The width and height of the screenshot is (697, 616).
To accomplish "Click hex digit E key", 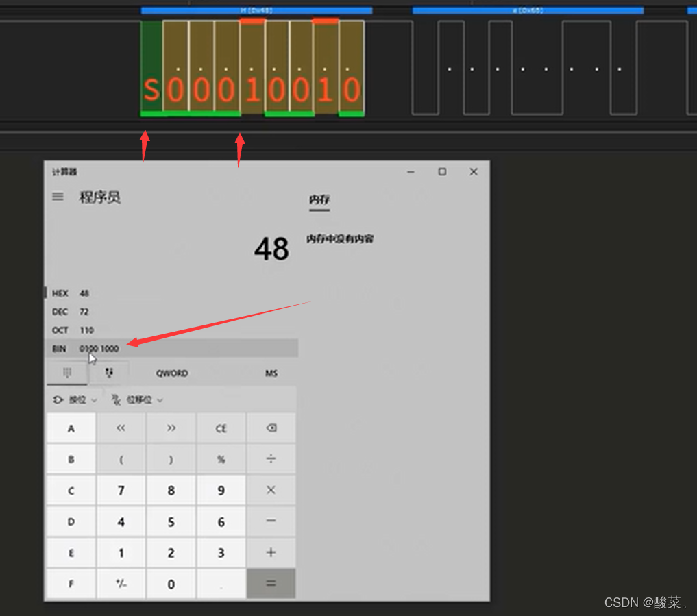I will 71,552.
